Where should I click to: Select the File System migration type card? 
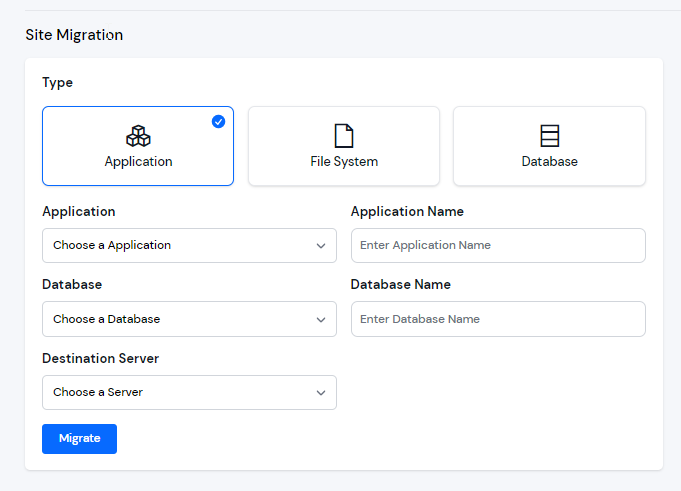(x=344, y=146)
